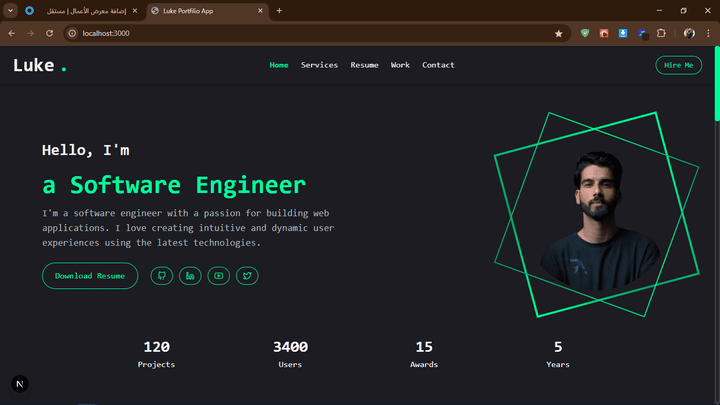The height and width of the screenshot is (405, 720).
Task: Click the "Hello, I'm" text
Action: (x=86, y=150)
